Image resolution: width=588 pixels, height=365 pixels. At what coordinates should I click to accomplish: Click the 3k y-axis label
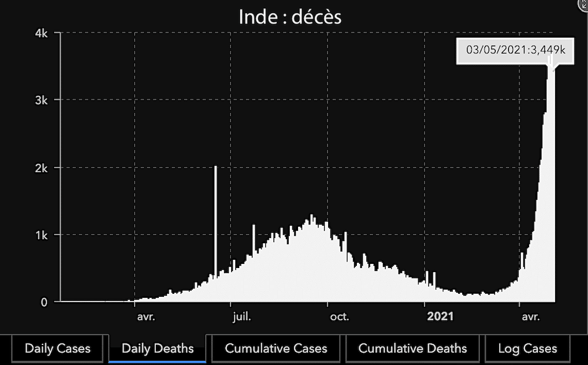pyautogui.click(x=41, y=100)
